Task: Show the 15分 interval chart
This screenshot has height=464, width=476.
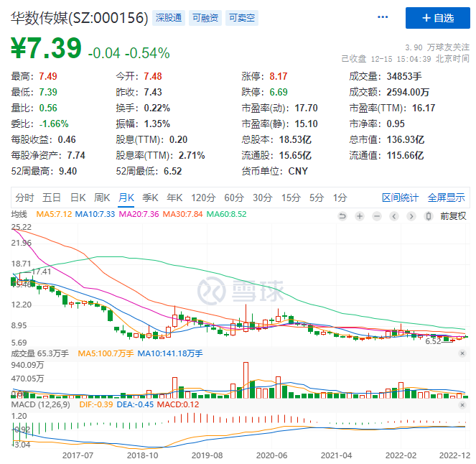Action: click(291, 198)
